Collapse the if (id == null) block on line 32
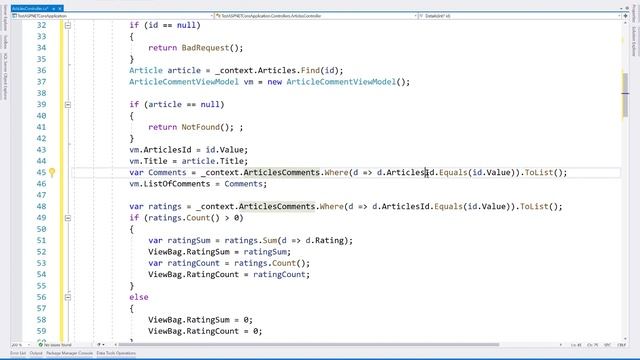 (x=68, y=25)
